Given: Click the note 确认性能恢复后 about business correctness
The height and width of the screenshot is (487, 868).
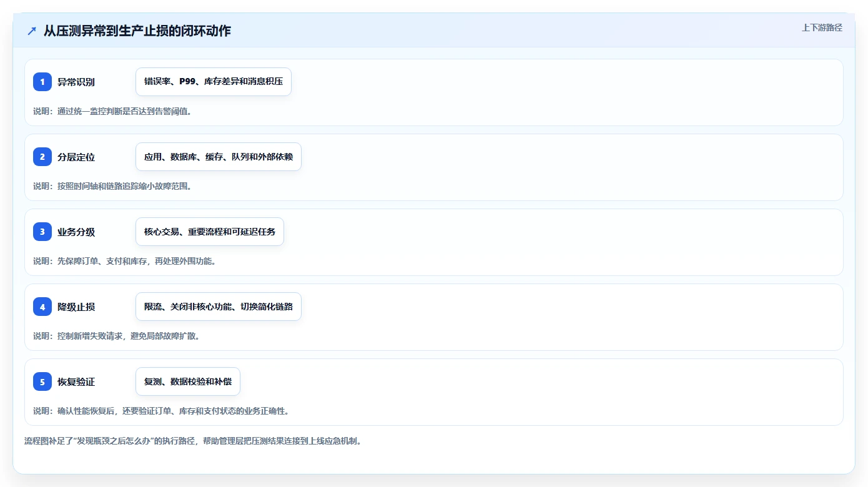Looking at the screenshot, I should point(161,411).
